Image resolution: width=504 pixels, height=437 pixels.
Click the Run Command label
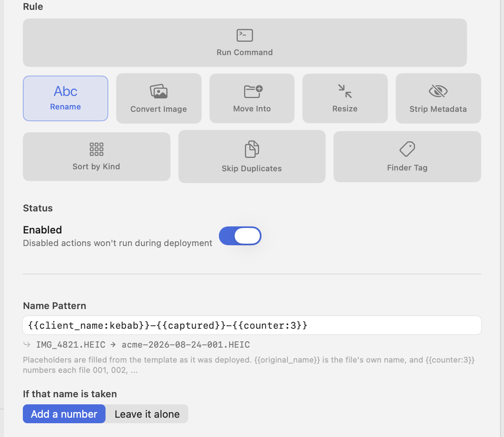coord(245,52)
